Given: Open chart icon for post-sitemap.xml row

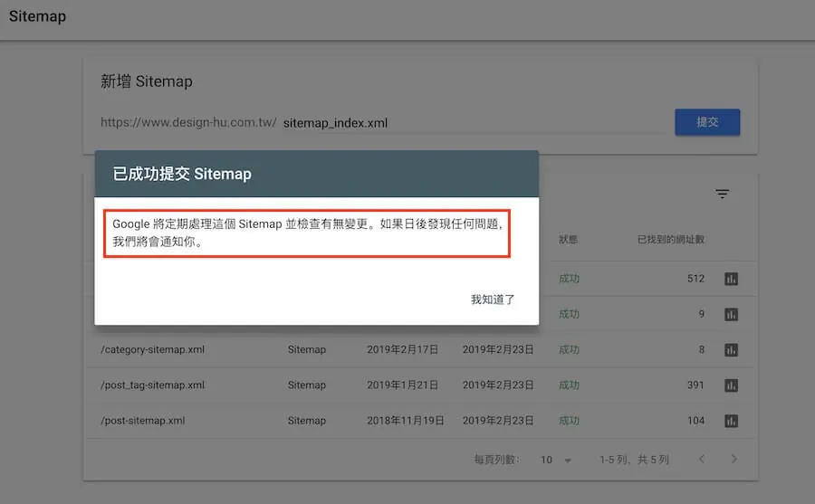Looking at the screenshot, I should click(731, 421).
